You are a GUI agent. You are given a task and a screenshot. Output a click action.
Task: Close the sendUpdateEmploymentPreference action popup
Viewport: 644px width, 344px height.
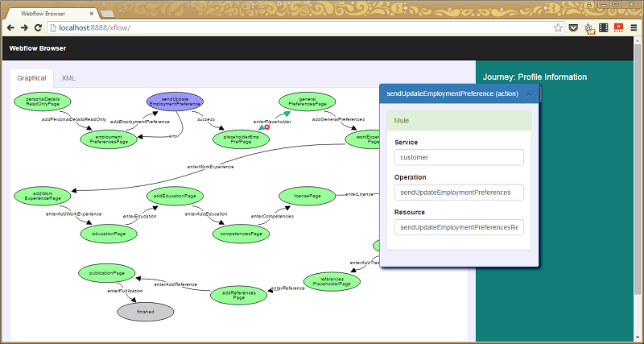[x=528, y=93]
